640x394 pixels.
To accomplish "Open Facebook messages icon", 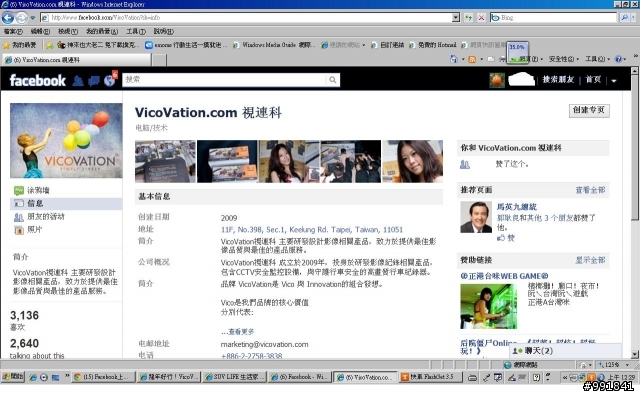I will pos(93,81).
